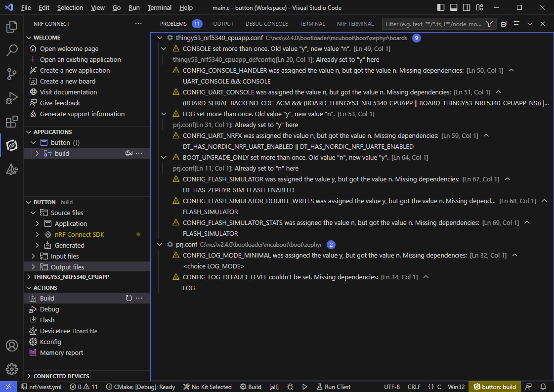Switch to the TERMINAL tab

pos(312,24)
